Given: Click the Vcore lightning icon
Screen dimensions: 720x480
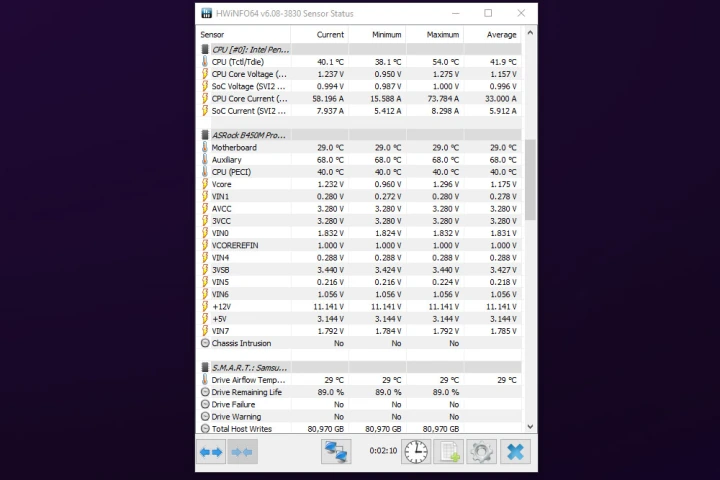Looking at the screenshot, I should pos(205,184).
